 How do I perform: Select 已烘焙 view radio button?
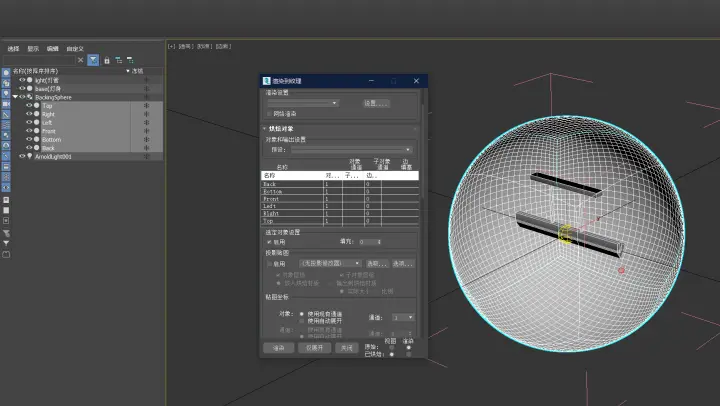pyautogui.click(x=392, y=355)
